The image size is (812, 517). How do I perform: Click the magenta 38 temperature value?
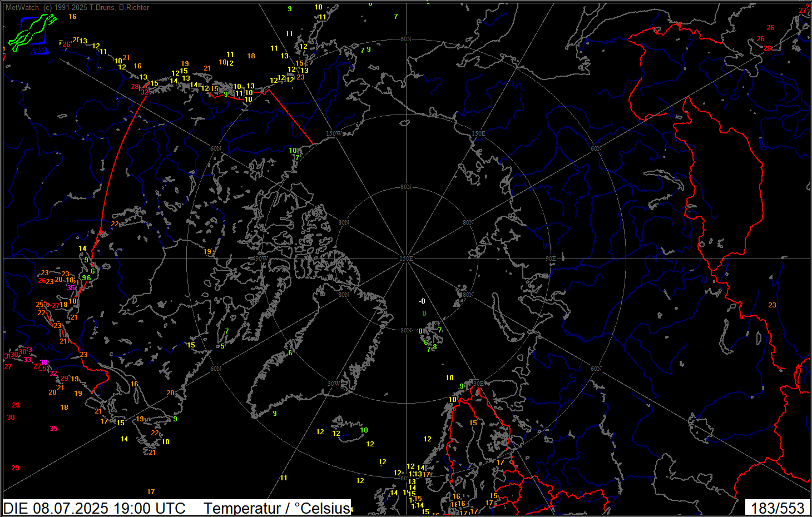[44, 362]
